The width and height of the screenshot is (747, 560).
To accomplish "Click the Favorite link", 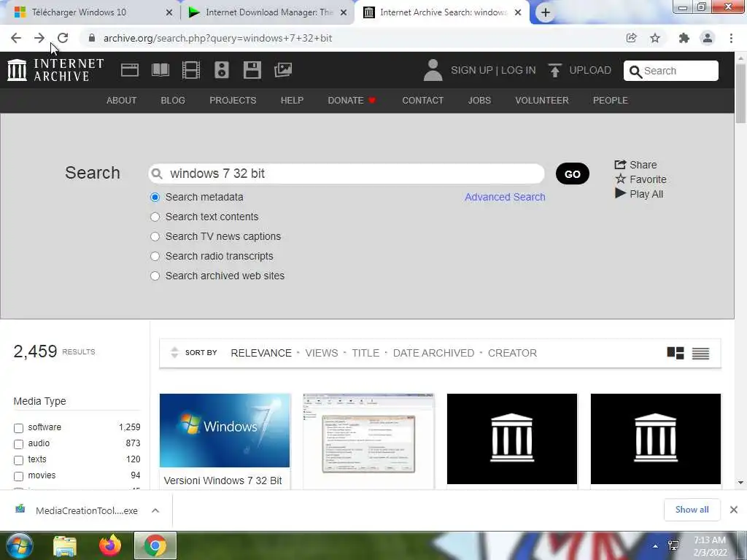I will [640, 179].
